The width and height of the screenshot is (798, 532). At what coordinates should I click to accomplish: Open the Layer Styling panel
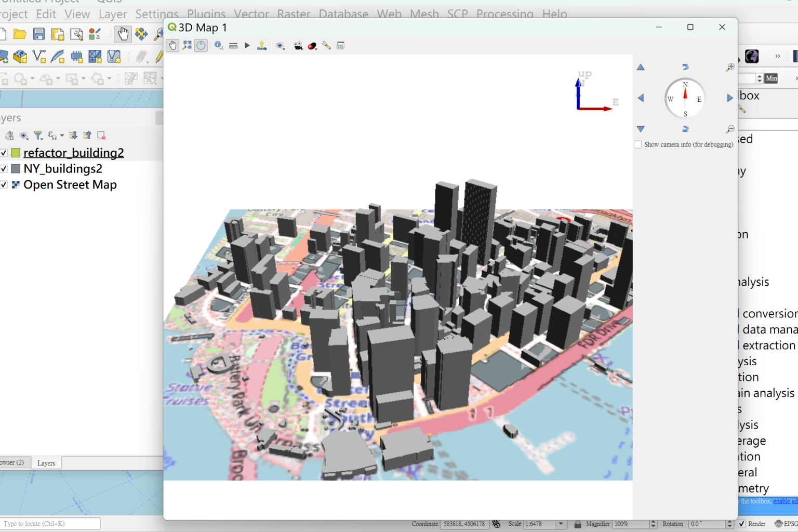pos(9,136)
